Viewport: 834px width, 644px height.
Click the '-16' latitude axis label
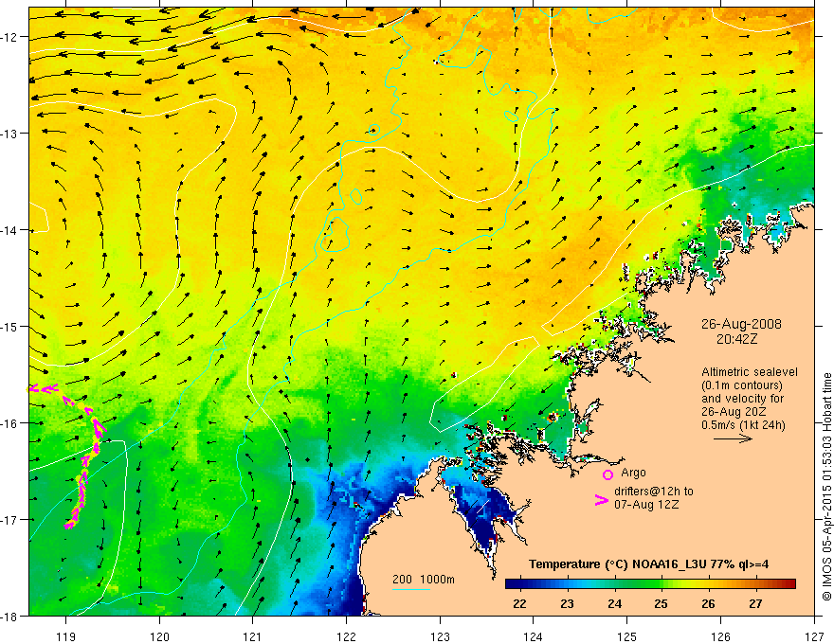coord(9,423)
